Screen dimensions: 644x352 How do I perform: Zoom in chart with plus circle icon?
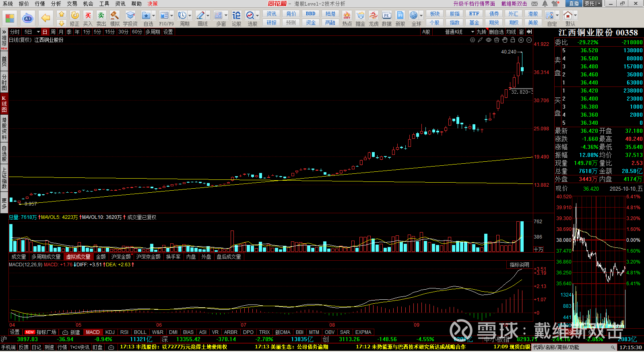(x=521, y=40)
